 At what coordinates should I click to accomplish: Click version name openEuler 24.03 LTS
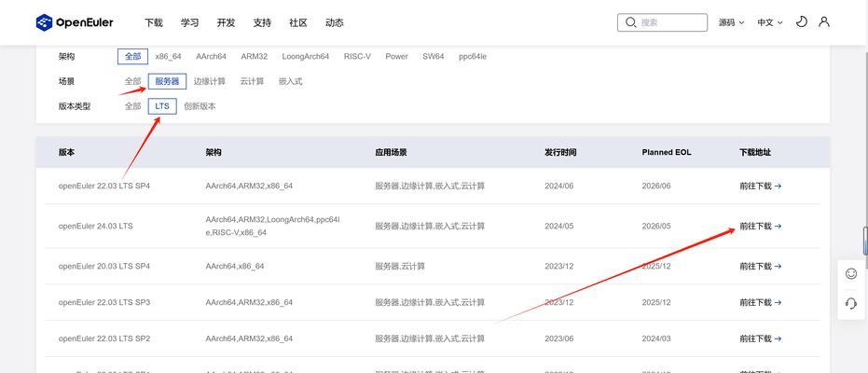click(96, 226)
